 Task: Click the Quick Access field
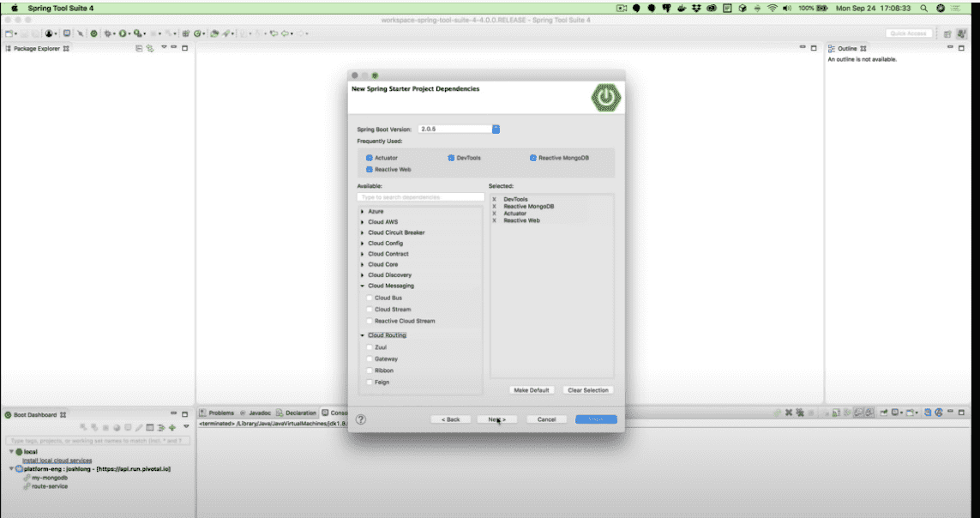(909, 33)
